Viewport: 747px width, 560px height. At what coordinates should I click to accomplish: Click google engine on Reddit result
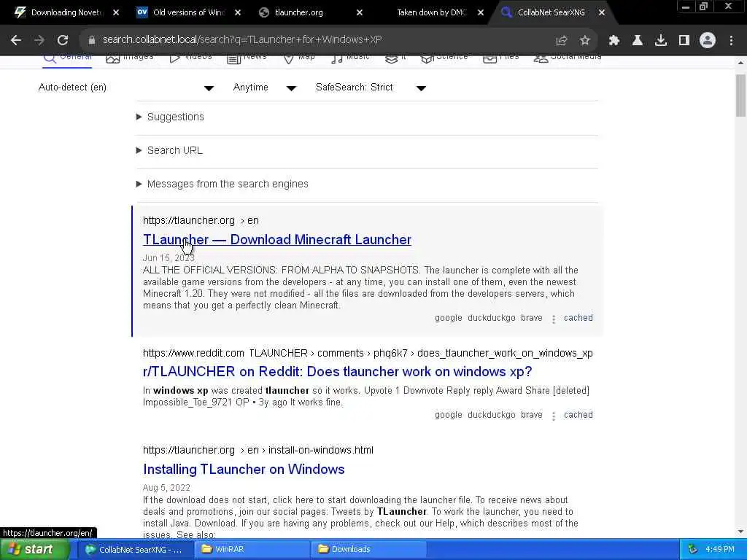tap(449, 415)
